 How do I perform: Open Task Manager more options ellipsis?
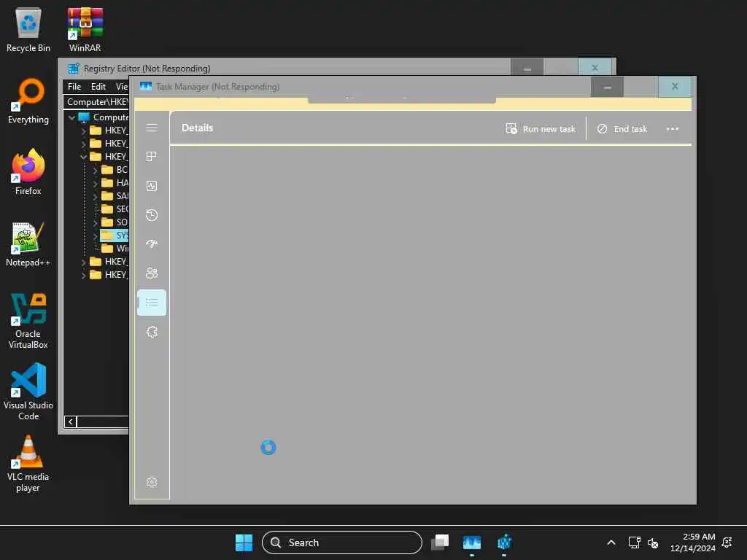pos(672,128)
